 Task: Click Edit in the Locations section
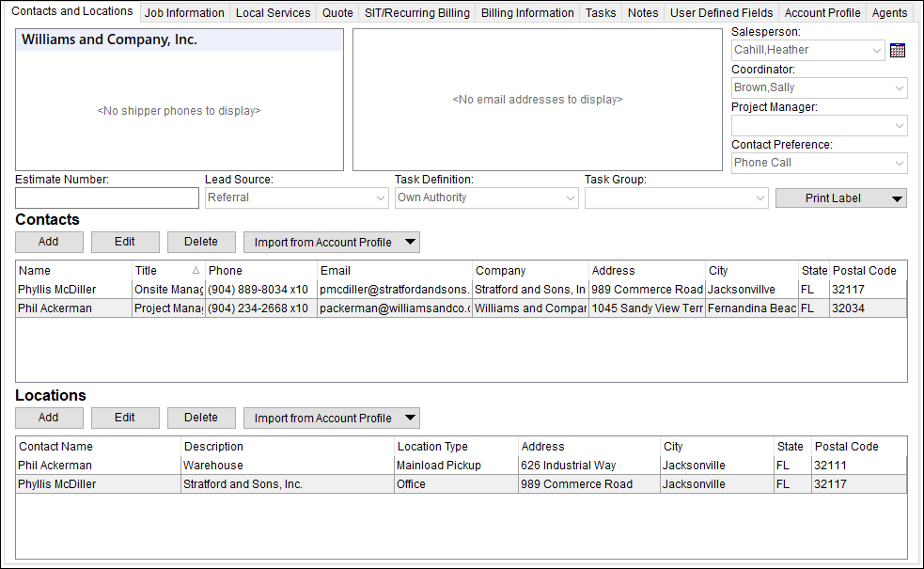pyautogui.click(x=125, y=418)
